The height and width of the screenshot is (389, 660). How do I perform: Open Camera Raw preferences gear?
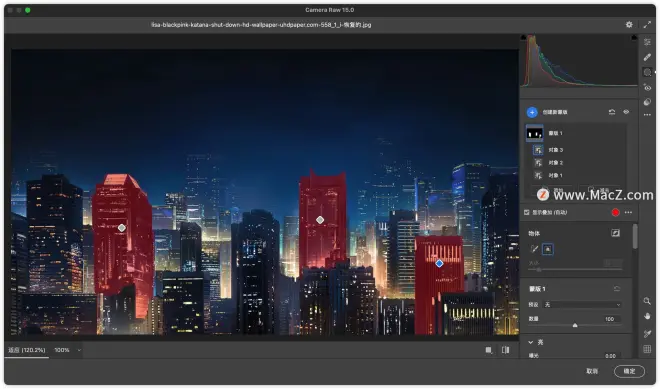(629, 25)
